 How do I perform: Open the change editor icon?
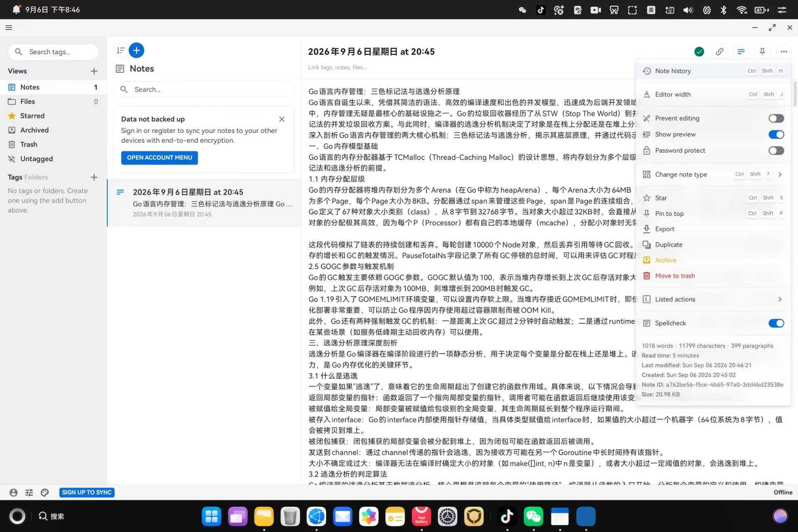[x=741, y=52]
